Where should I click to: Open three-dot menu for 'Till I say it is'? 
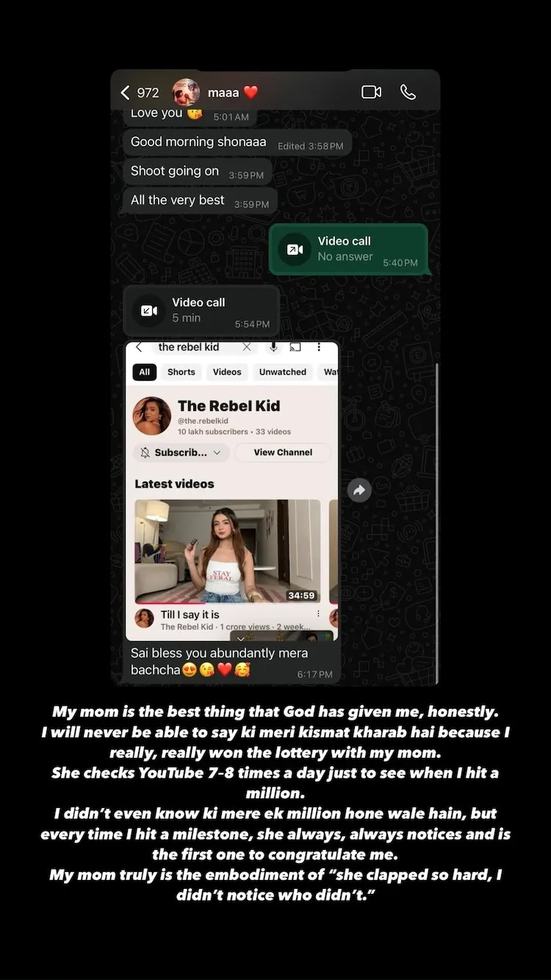coord(318,614)
